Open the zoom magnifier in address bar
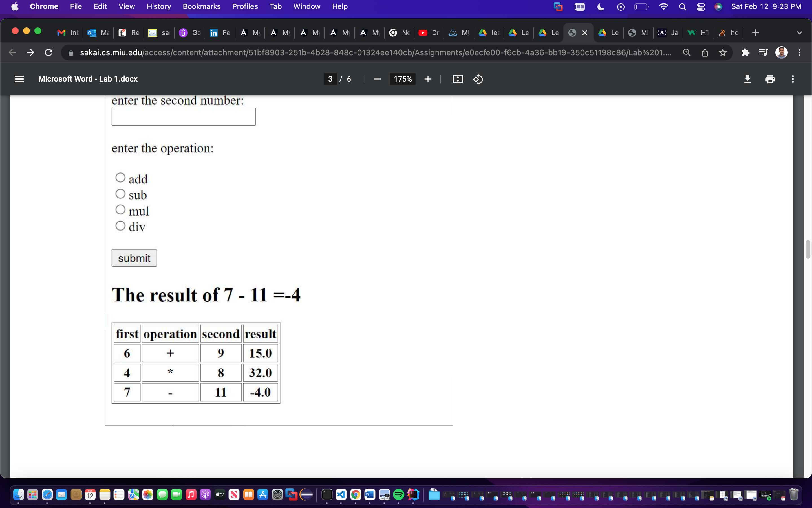 (x=687, y=52)
